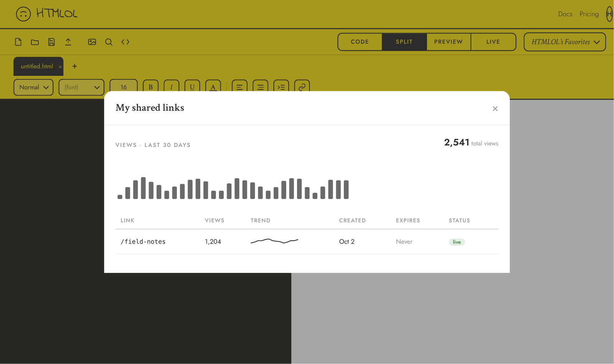614x364 pixels.
Task: Switch to LIVE view
Action: point(493,42)
